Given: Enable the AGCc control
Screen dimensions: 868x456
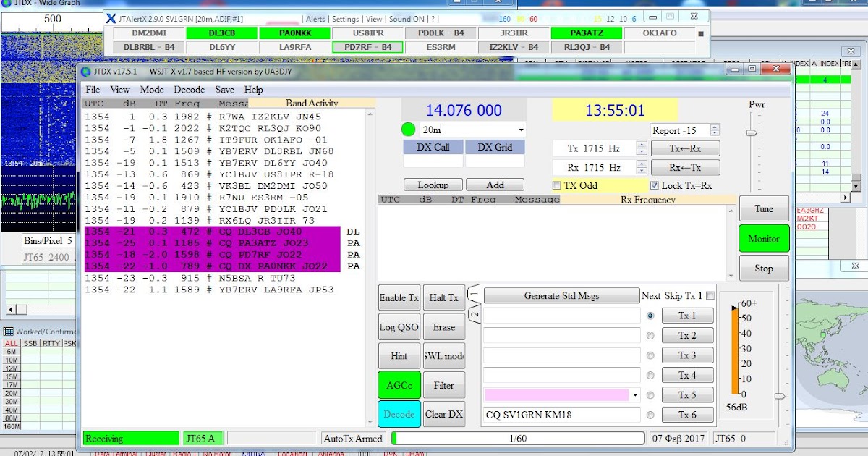Looking at the screenshot, I should click(397, 385).
